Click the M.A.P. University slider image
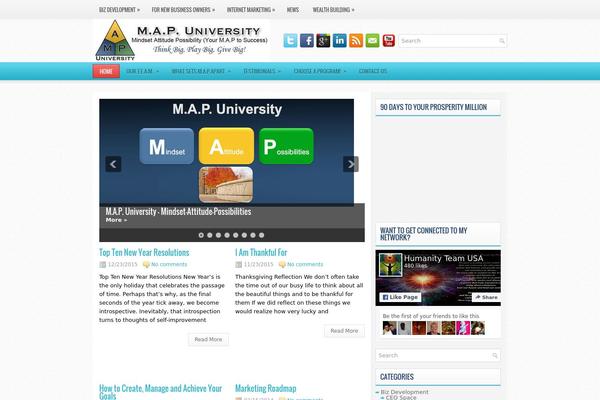600x400 pixels. coord(227,151)
